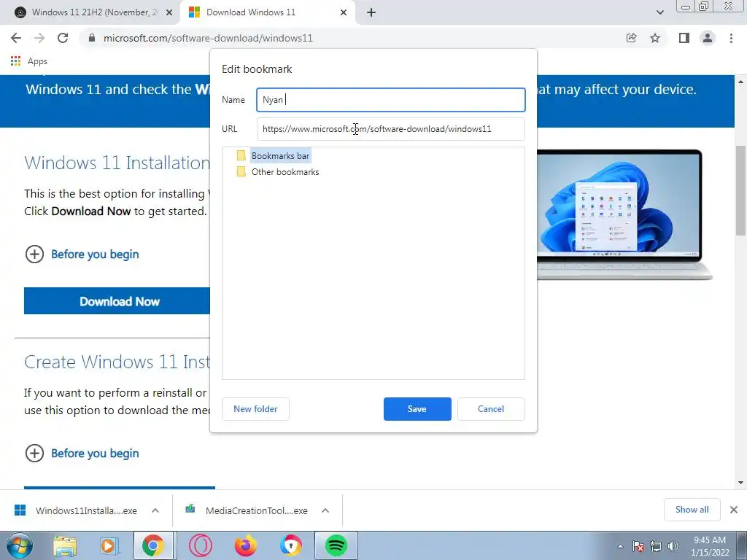Click the bookmark Name input field
The height and width of the screenshot is (560, 747).
(x=391, y=99)
